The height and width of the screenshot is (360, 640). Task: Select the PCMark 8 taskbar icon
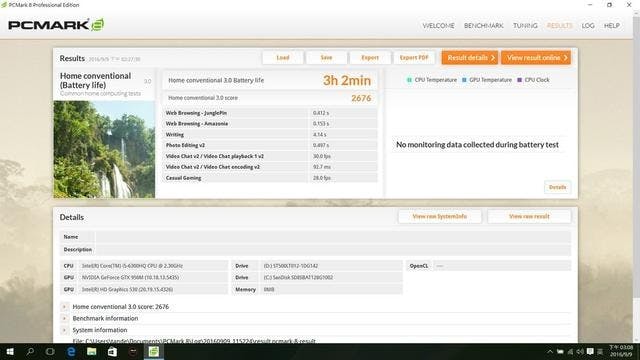(x=153, y=351)
